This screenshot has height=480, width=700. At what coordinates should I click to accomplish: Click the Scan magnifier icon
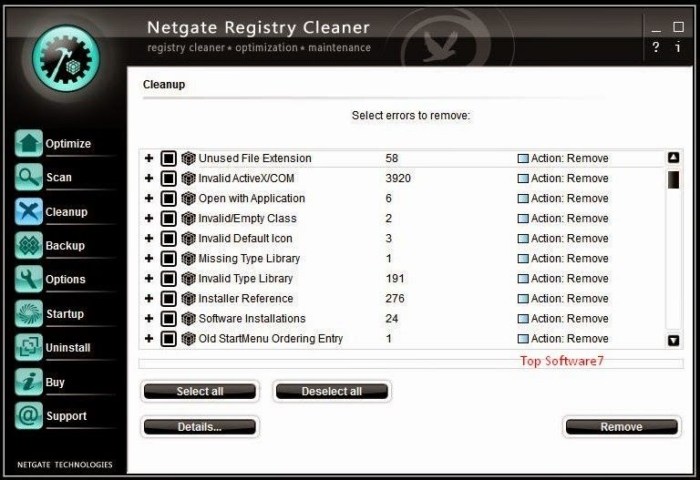pos(29,177)
